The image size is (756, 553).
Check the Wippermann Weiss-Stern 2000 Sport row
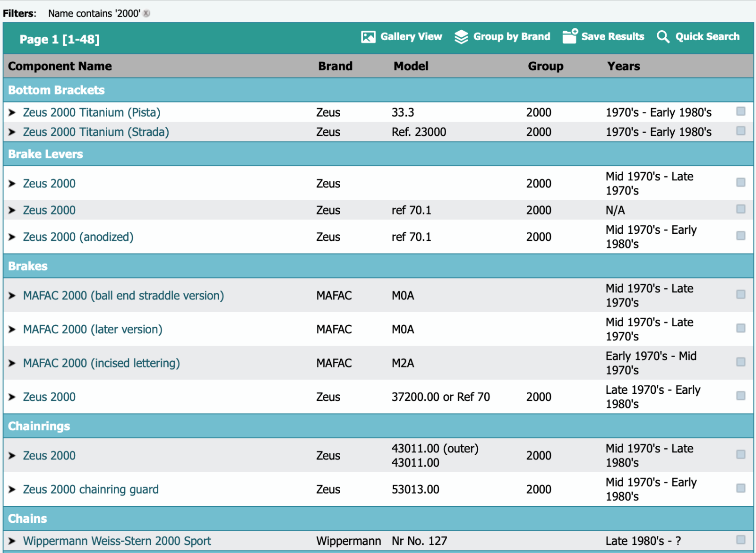(x=740, y=540)
